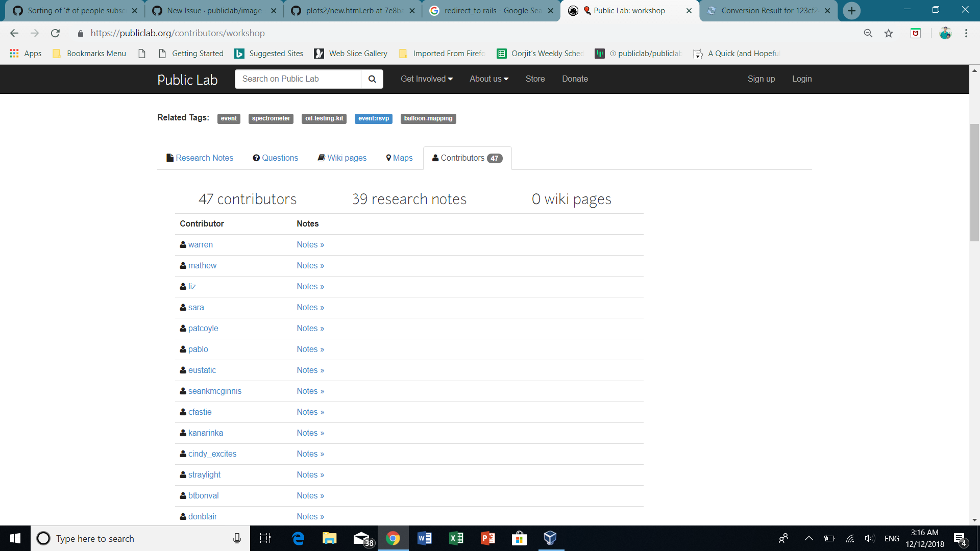Toggle the bookmark star for this page
This screenshot has width=980, height=551.
pos(889,33)
